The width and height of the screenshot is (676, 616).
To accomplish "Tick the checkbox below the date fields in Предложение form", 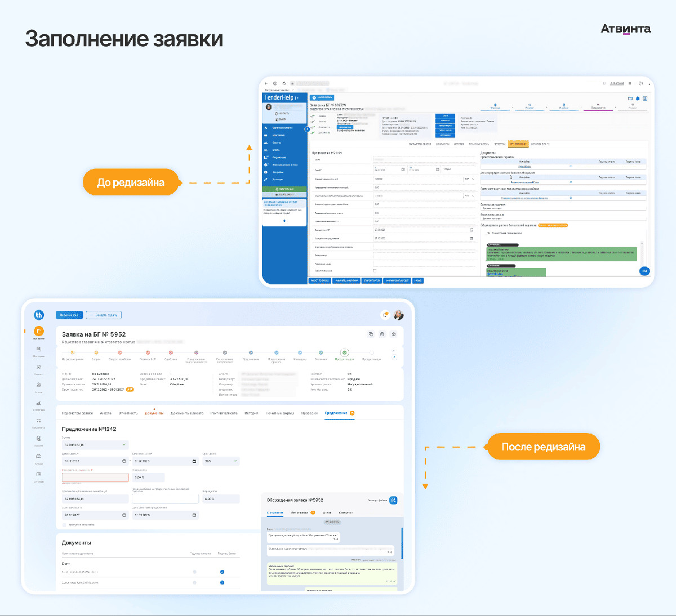I will (x=64, y=525).
